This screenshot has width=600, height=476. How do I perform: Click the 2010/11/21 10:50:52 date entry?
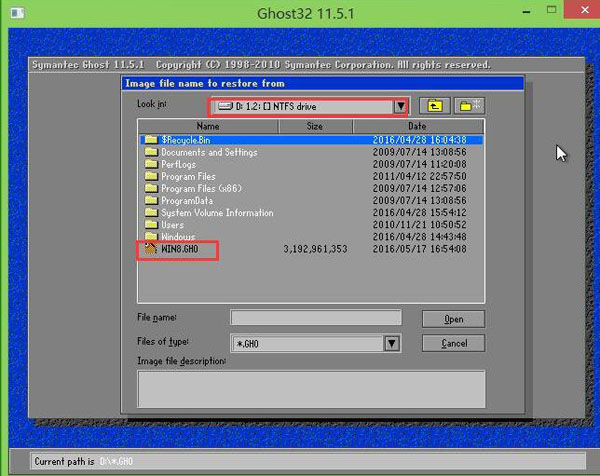pyautogui.click(x=419, y=225)
